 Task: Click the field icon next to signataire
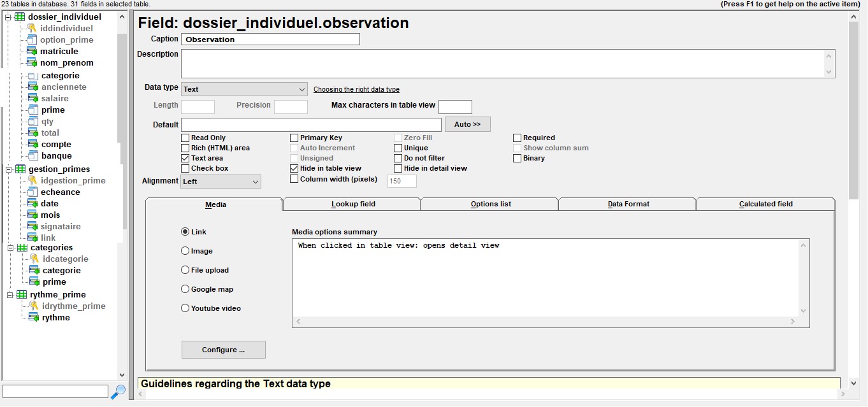(x=33, y=227)
